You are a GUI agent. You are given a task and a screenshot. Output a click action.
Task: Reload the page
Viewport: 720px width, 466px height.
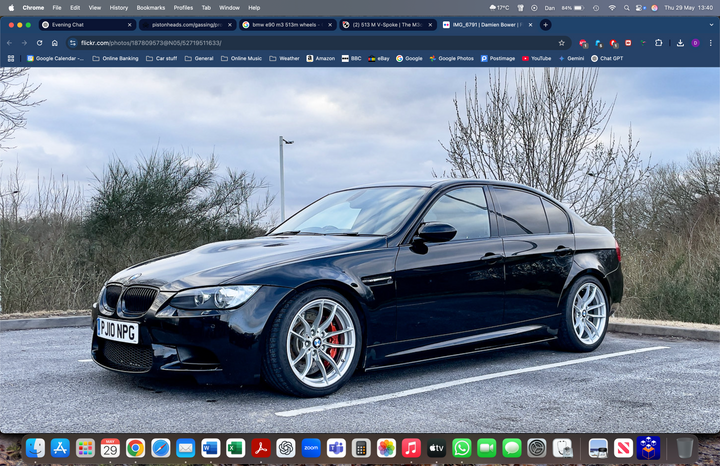pos(39,43)
